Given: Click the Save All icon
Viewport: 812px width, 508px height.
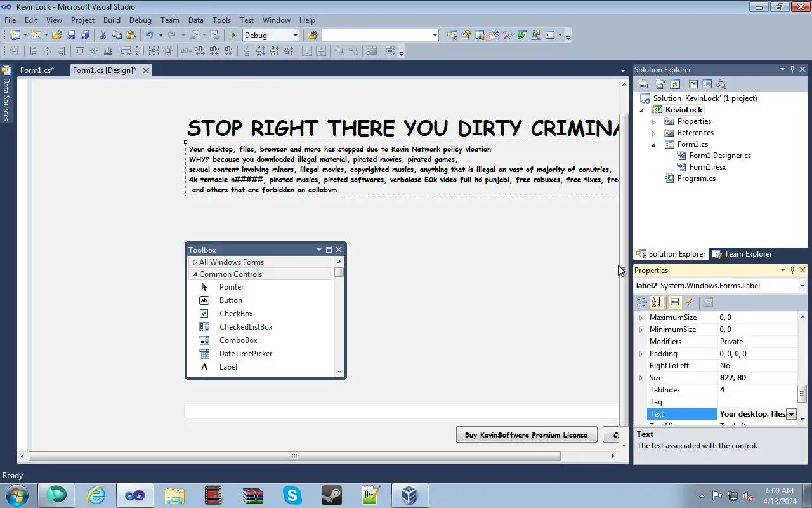Looking at the screenshot, I should [84, 35].
